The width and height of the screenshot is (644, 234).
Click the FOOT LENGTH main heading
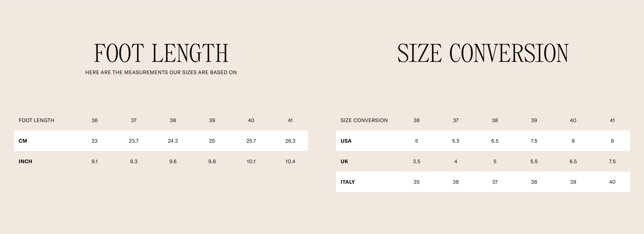tap(161, 53)
